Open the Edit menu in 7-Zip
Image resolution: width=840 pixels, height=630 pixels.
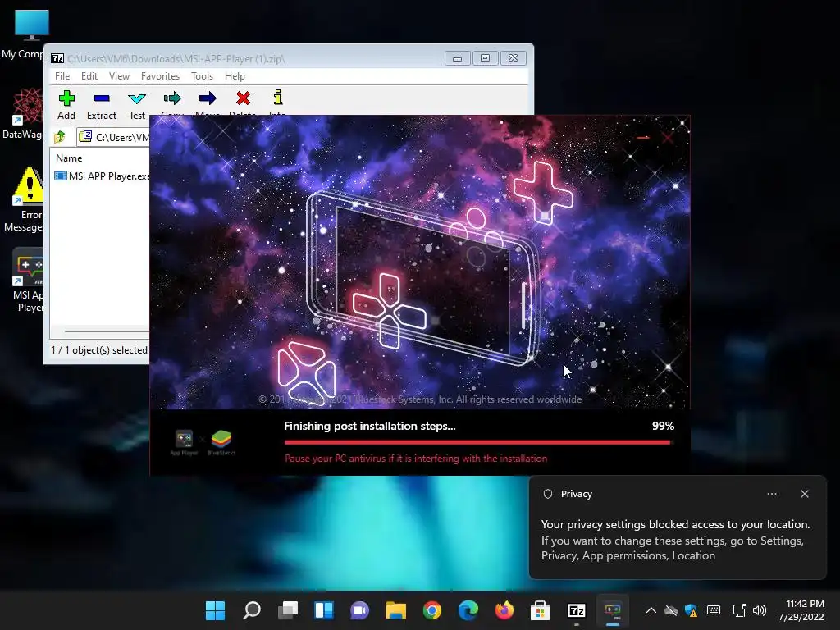click(89, 76)
